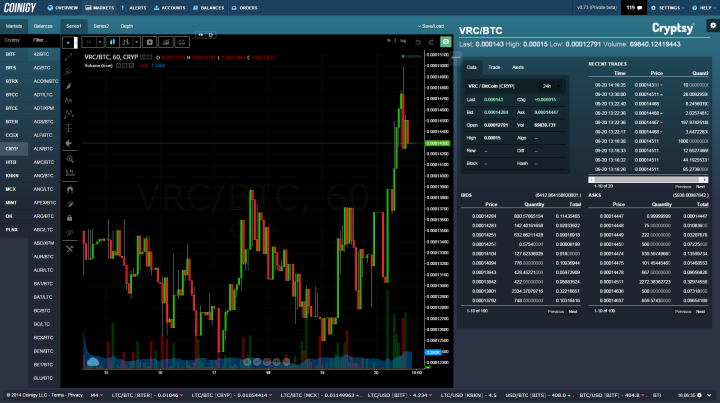Click the green camera snapshot icon
The height and width of the screenshot is (403, 720).
click(x=445, y=43)
